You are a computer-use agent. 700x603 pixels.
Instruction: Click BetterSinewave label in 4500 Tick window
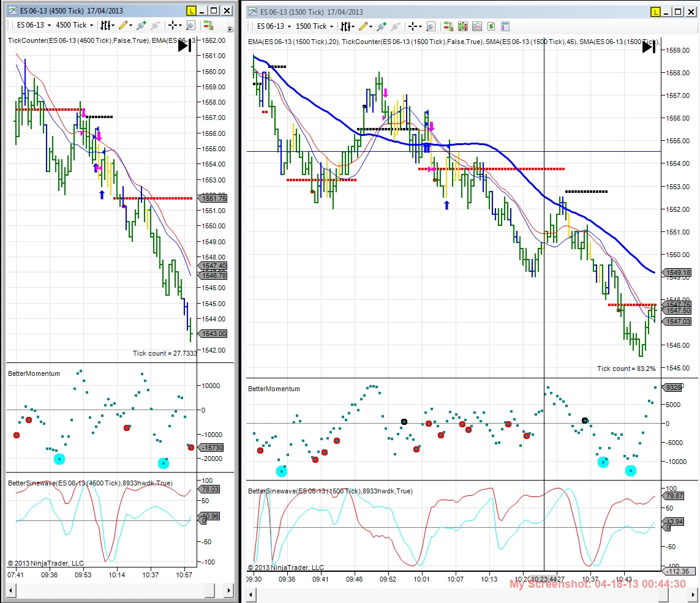click(90, 483)
